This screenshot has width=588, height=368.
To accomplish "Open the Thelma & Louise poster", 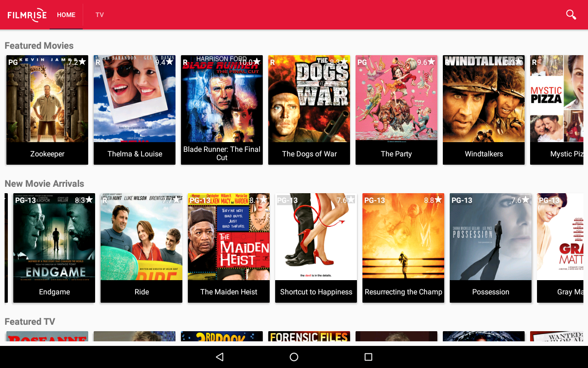I will coord(135,98).
